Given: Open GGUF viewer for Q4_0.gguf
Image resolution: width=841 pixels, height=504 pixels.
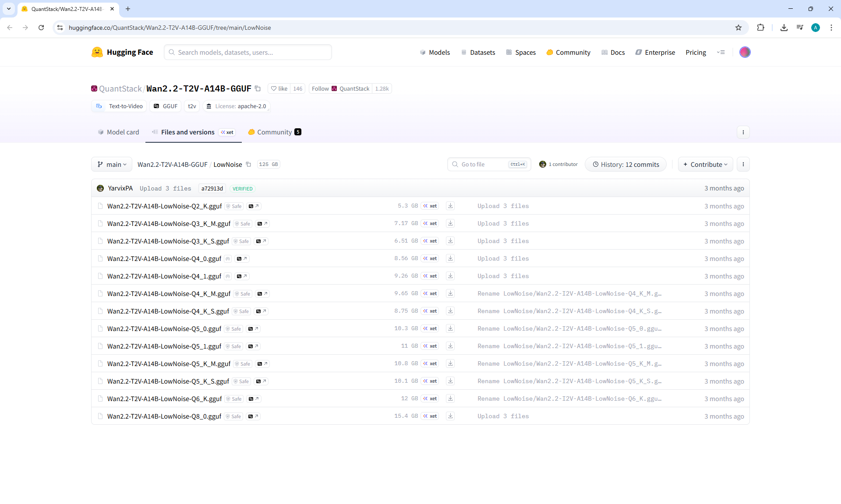Looking at the screenshot, I should (242, 259).
